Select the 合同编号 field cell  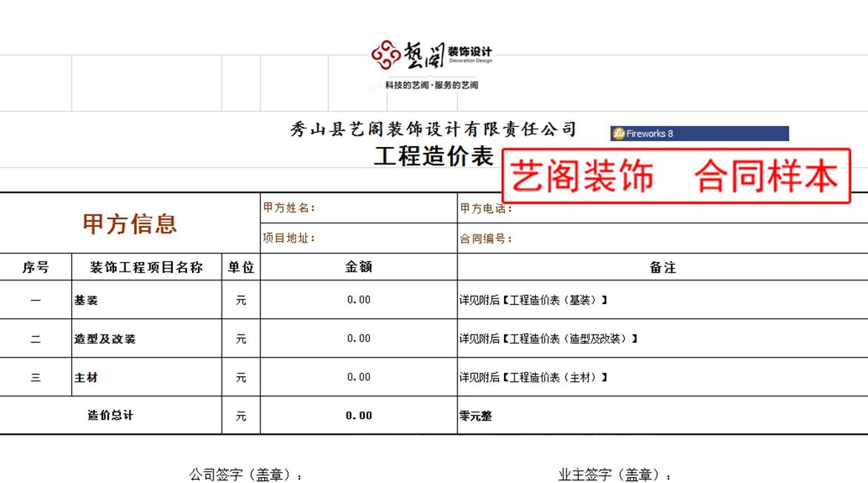(x=662, y=239)
